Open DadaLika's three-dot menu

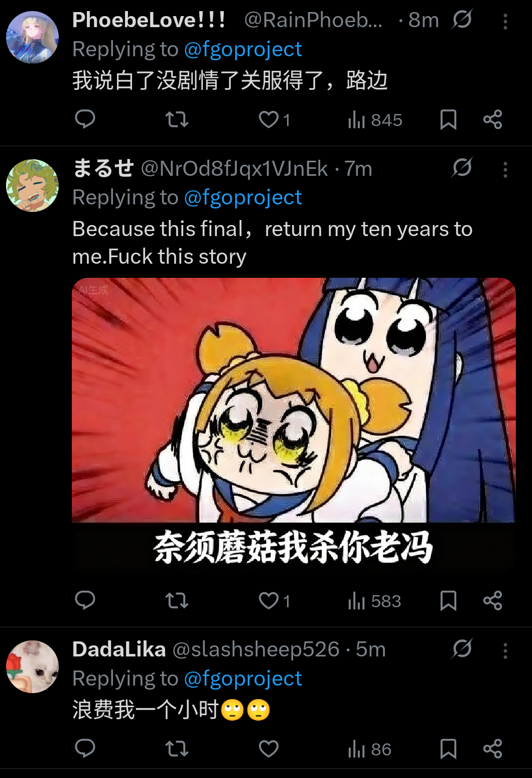505,650
